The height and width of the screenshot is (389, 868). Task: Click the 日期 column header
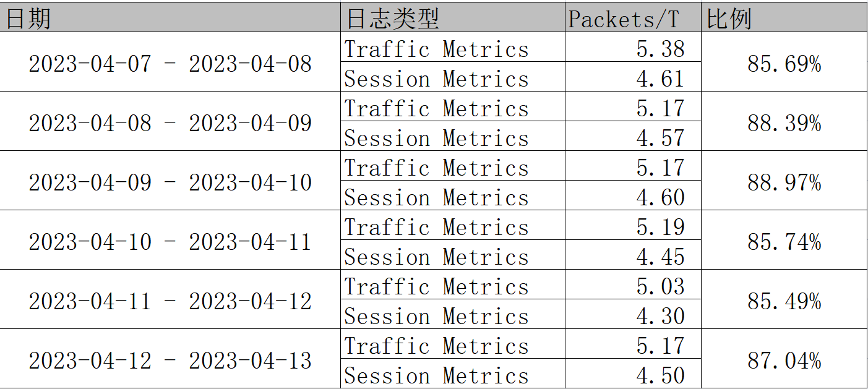pyautogui.click(x=28, y=19)
